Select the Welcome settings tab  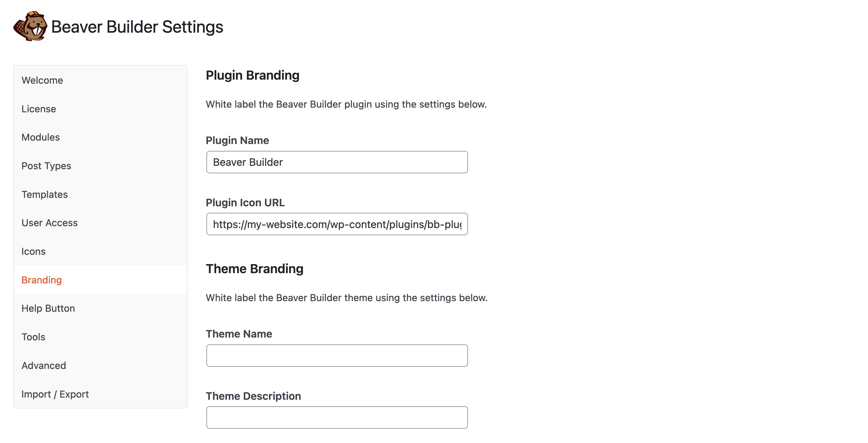coord(42,80)
